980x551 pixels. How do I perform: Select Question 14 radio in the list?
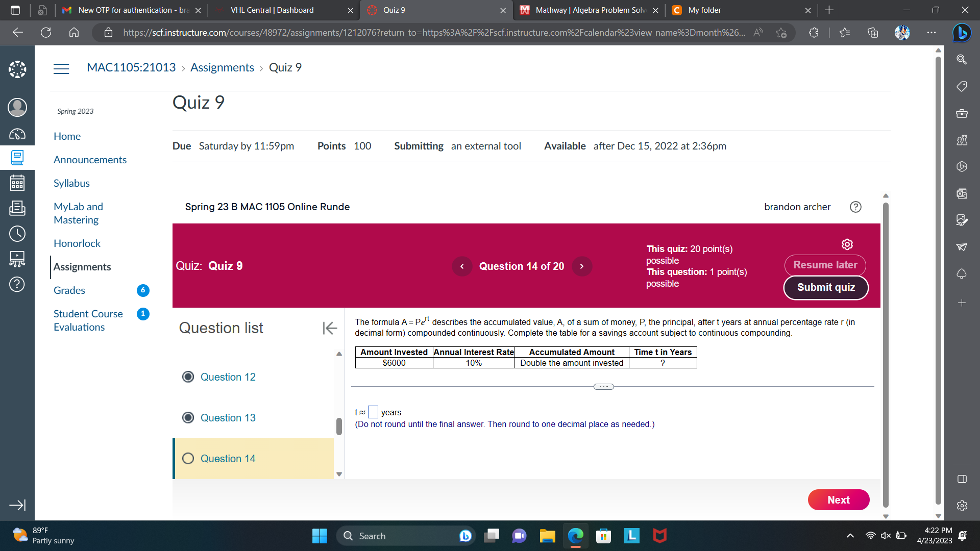(188, 459)
